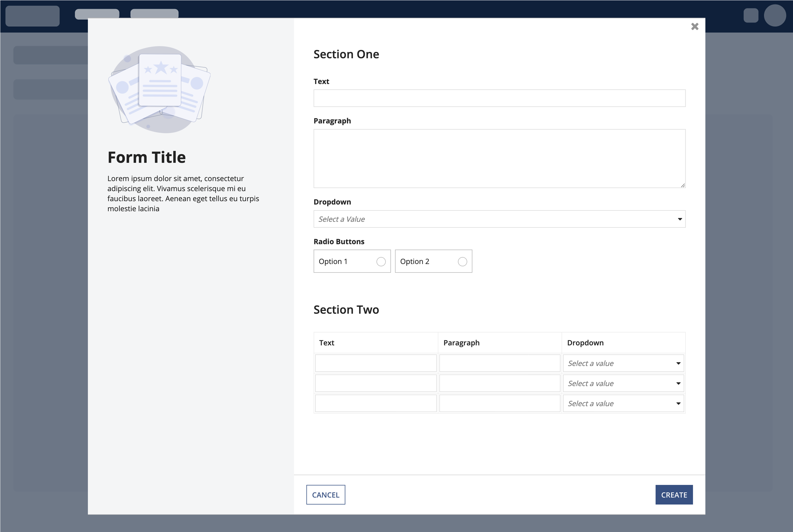793x532 pixels.
Task: Expand the second table row dropdown
Action: tap(623, 383)
